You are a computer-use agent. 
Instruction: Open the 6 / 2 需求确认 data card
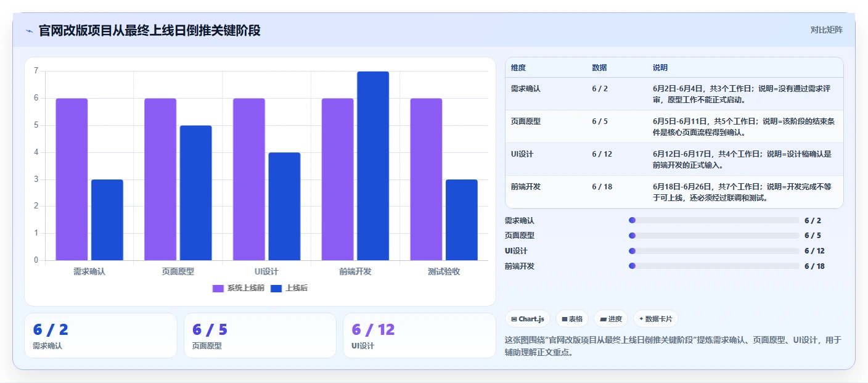100,336
